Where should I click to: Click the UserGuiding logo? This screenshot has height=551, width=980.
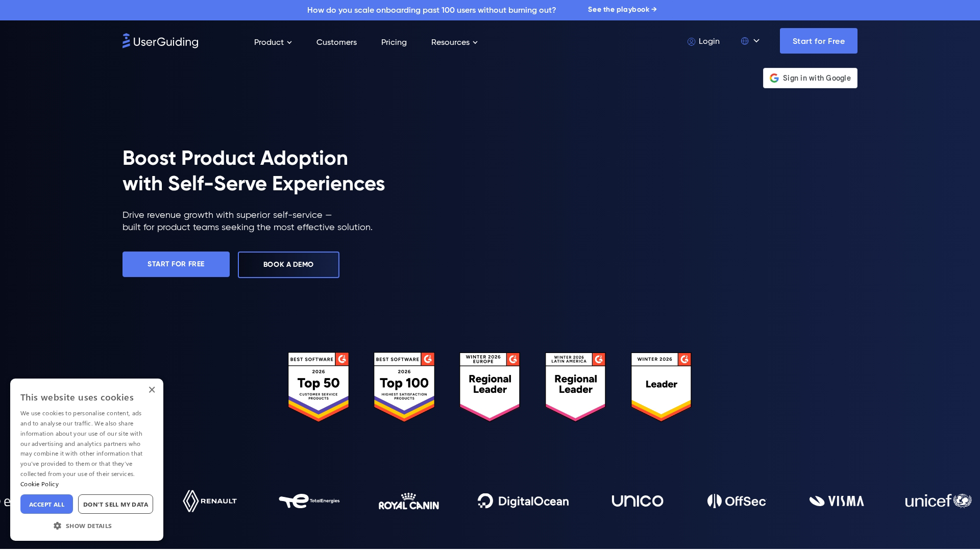[160, 41]
